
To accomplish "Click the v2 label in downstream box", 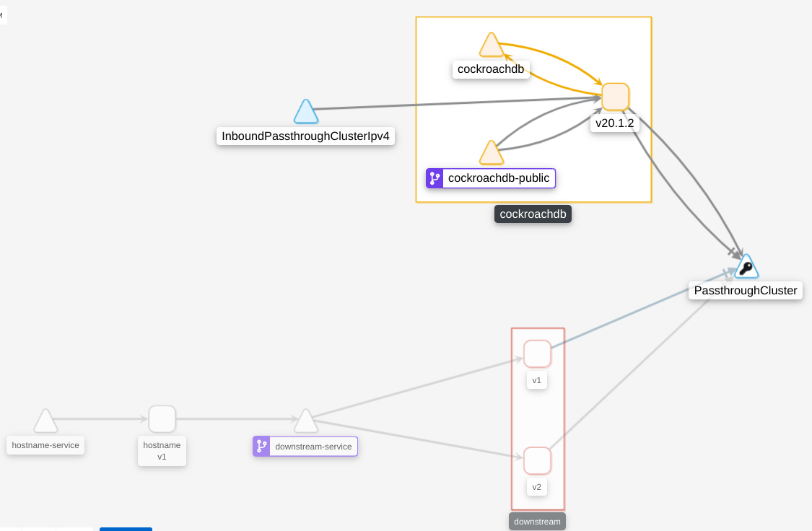I will tap(536, 487).
